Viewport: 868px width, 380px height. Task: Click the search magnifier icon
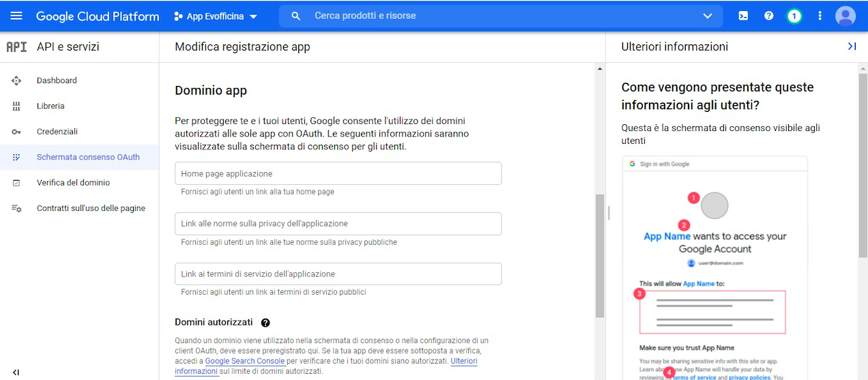pyautogui.click(x=295, y=16)
